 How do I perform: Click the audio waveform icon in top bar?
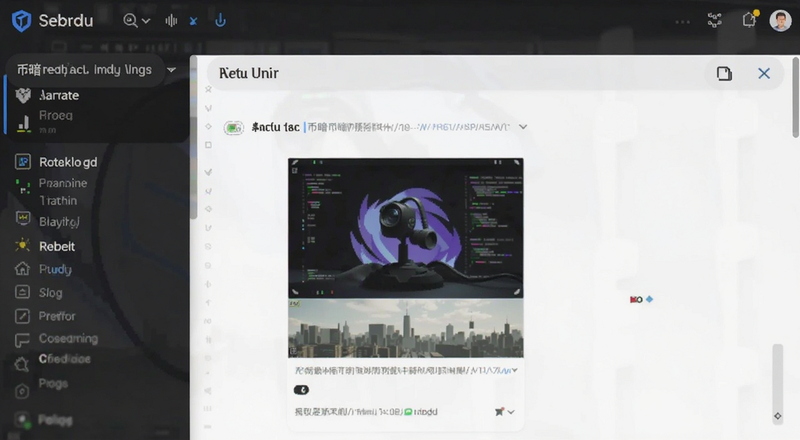pos(171,20)
